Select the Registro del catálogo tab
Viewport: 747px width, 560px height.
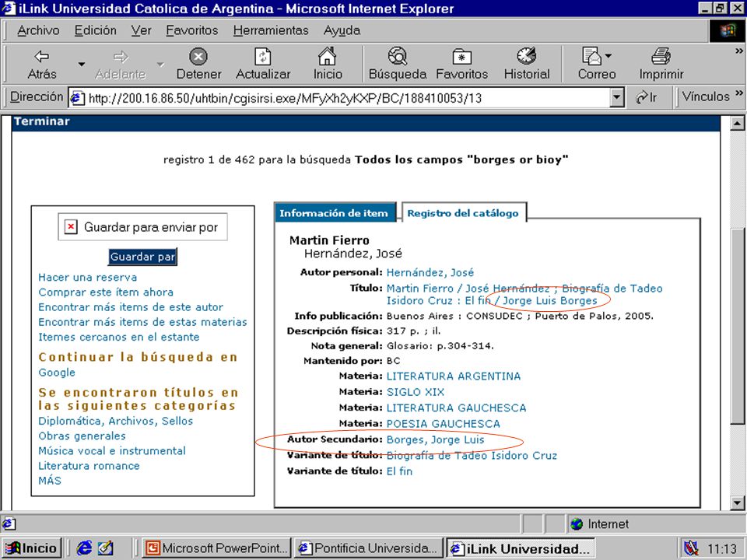(x=463, y=213)
